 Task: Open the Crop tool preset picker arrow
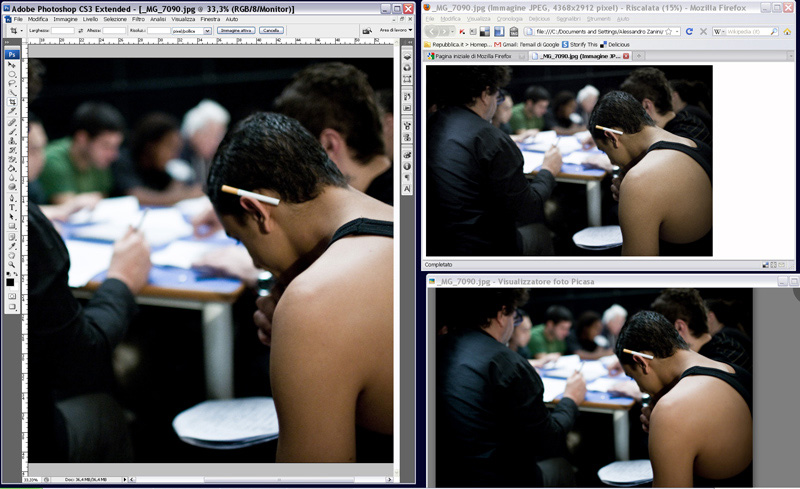coord(21,31)
